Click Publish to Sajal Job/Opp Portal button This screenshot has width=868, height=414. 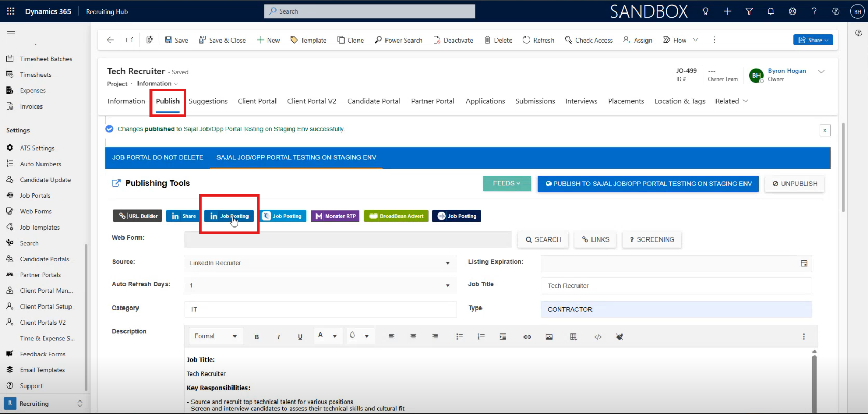[x=648, y=183]
